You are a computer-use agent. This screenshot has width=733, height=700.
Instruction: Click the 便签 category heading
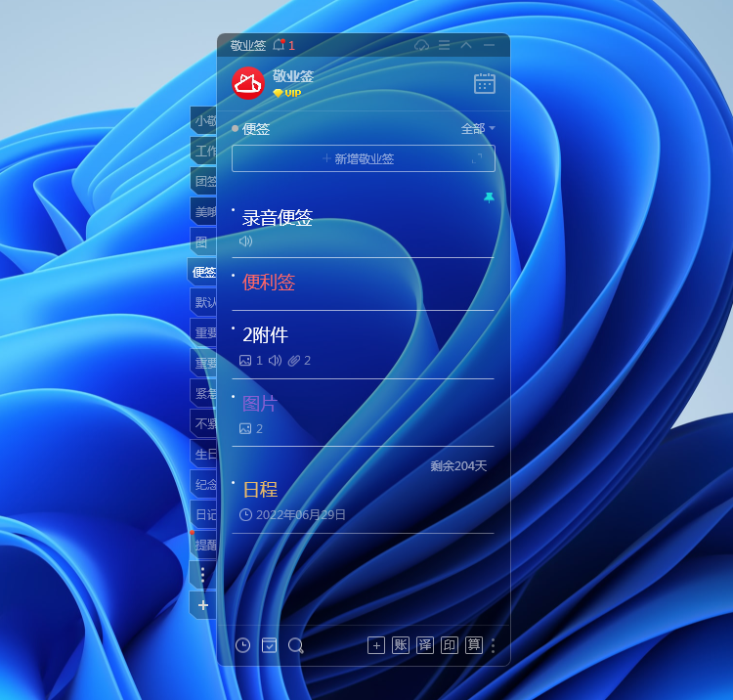click(x=256, y=129)
